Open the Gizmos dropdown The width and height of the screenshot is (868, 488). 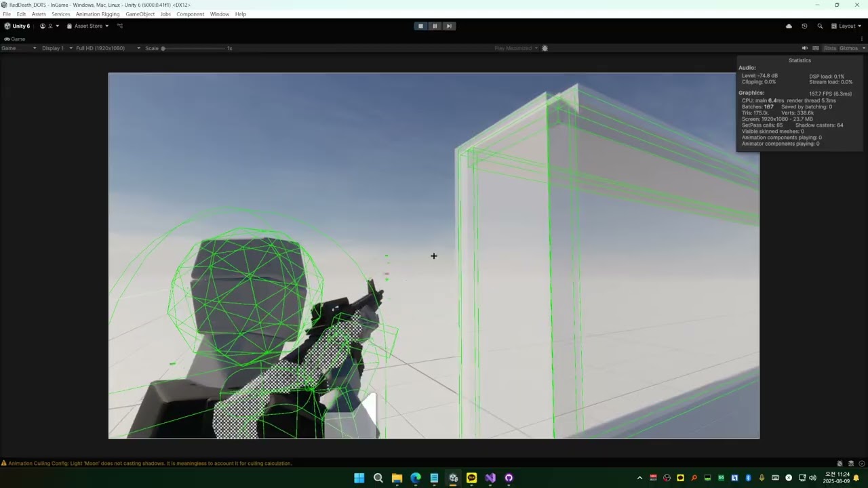(x=850, y=48)
